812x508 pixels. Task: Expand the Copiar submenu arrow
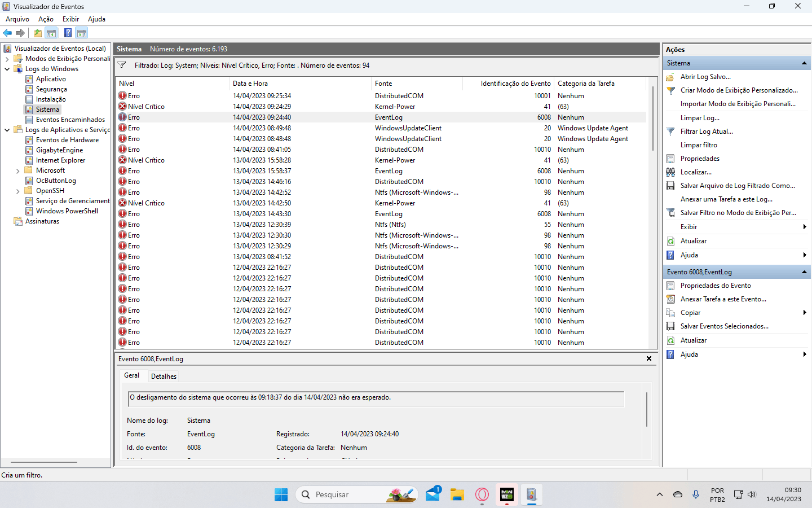805,313
